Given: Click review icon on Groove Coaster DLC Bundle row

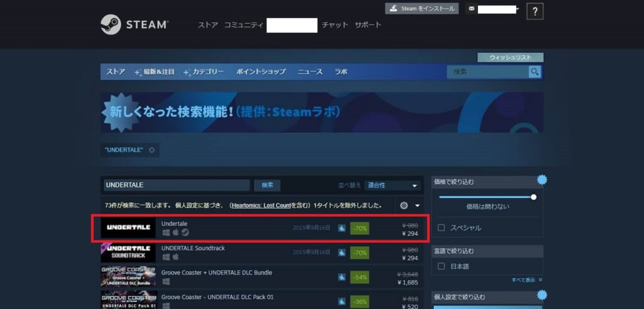Looking at the screenshot, I should click(x=341, y=278).
